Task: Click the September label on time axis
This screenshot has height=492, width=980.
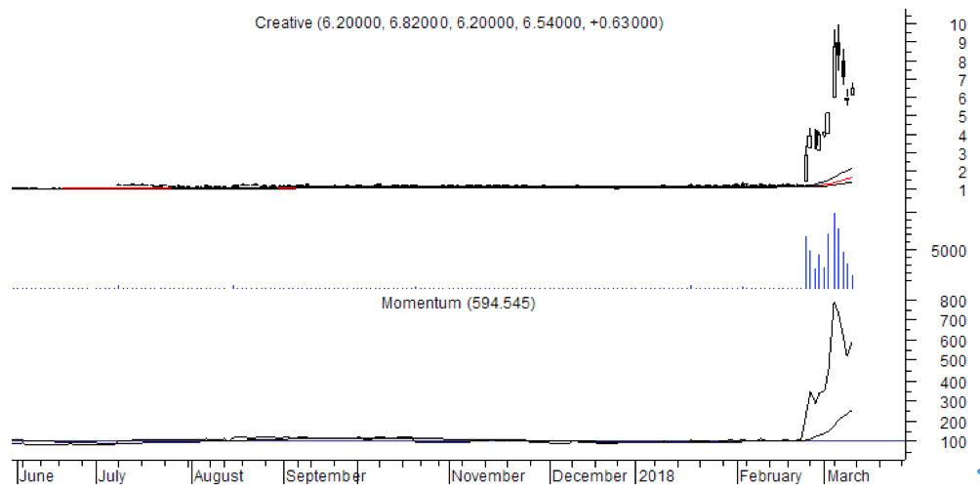Action: tap(326, 476)
